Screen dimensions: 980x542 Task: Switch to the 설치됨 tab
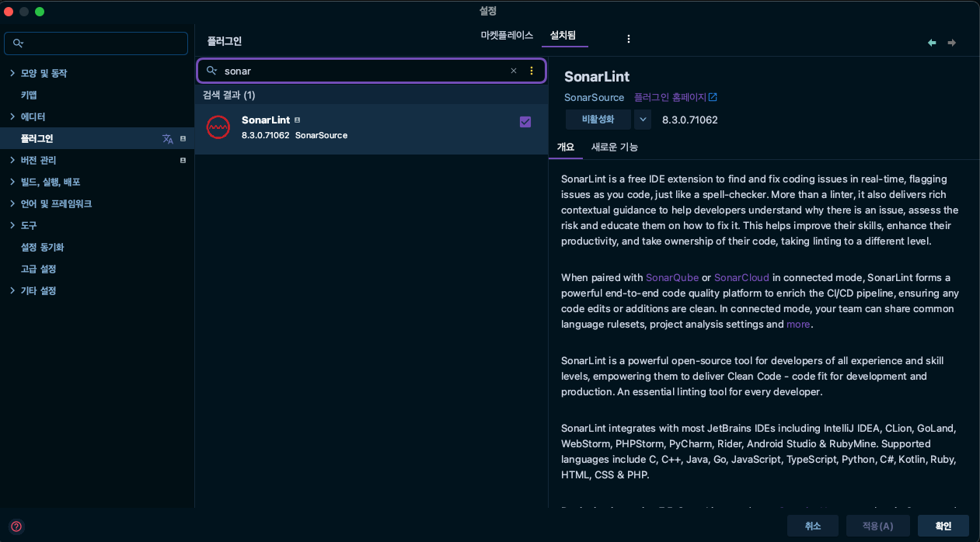tap(563, 36)
